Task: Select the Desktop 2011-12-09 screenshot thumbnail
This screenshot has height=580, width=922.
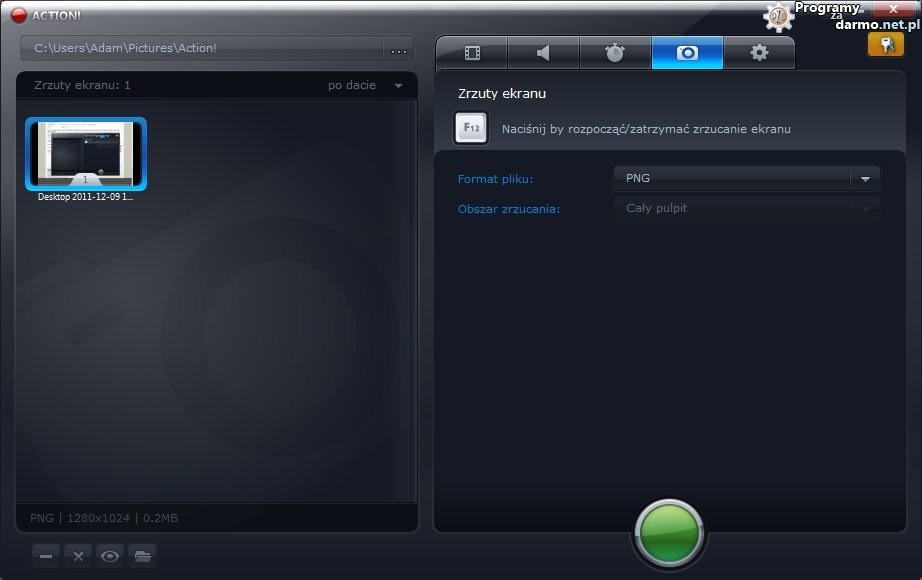Action: (x=86, y=154)
